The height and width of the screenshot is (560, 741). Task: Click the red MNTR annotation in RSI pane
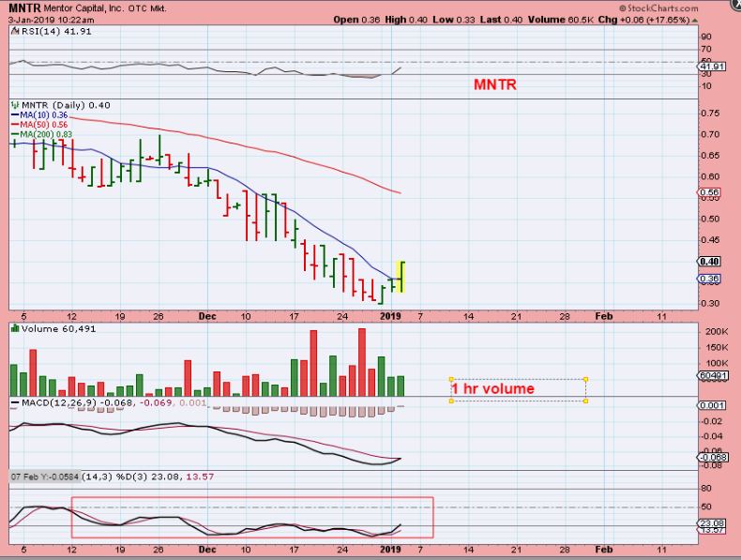click(495, 84)
